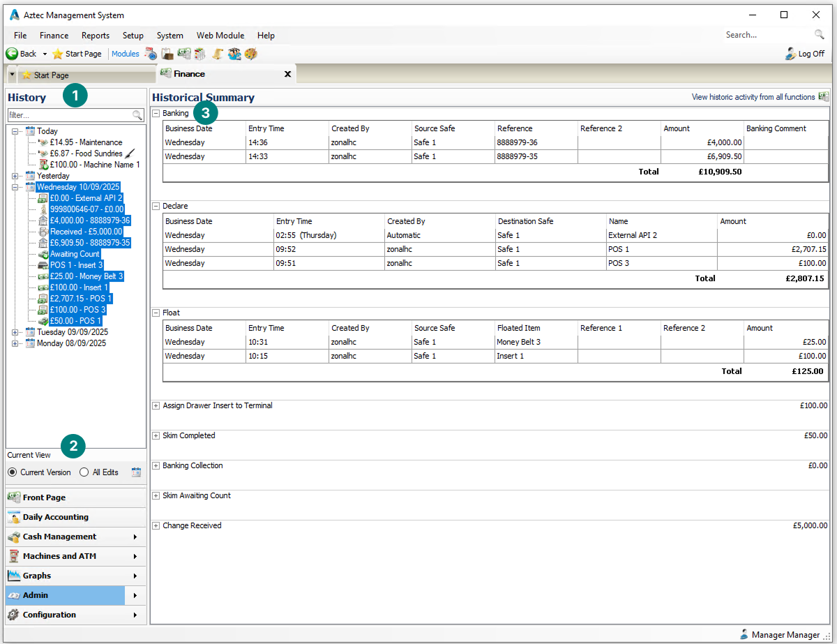The image size is (837, 644).
Task: Open the people/users module icon
Action: pos(234,54)
